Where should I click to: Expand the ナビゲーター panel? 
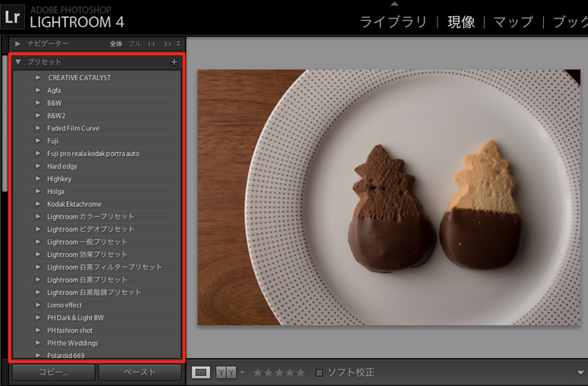tap(18, 44)
